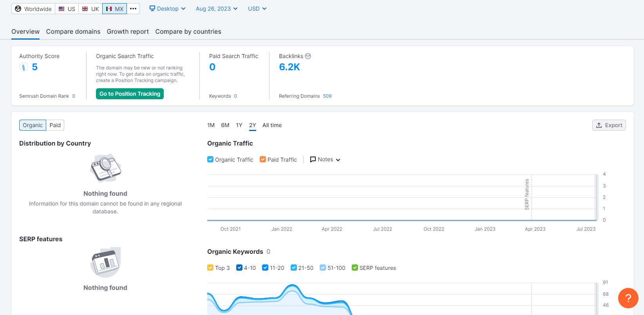Toggle the Paid Traffic checkbox
The width and height of the screenshot is (644, 315).
point(263,159)
